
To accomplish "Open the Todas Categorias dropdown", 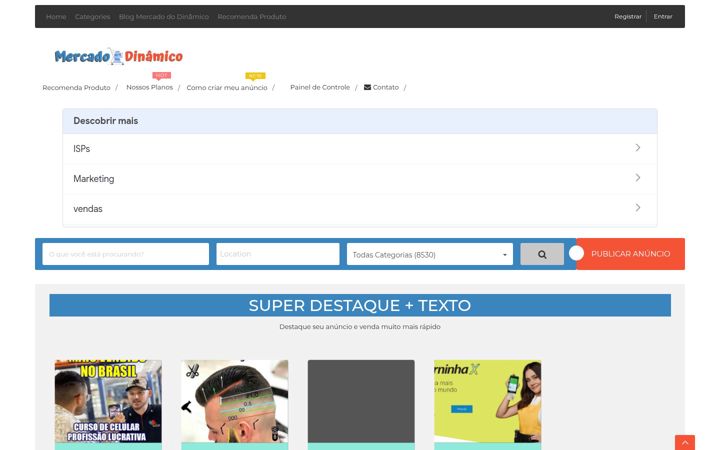I will click(430, 254).
